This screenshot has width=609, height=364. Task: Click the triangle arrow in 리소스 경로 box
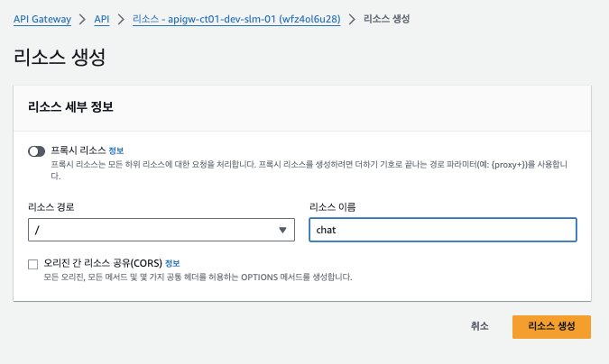click(282, 230)
